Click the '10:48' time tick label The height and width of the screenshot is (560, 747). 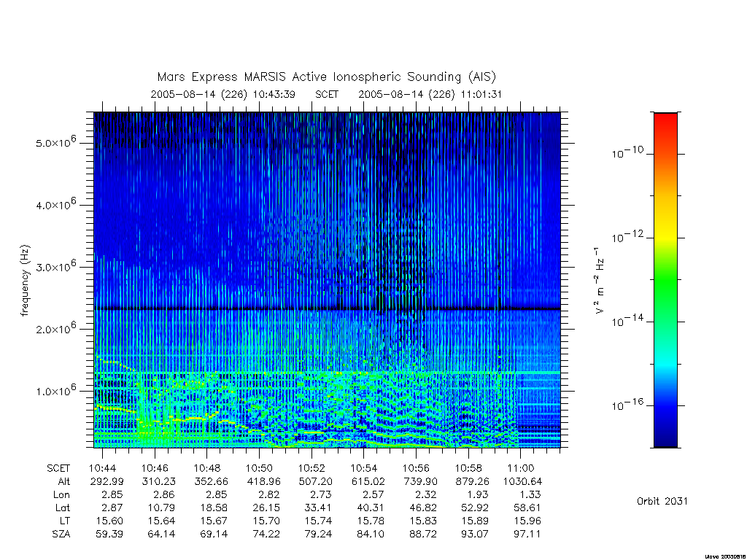(207, 469)
